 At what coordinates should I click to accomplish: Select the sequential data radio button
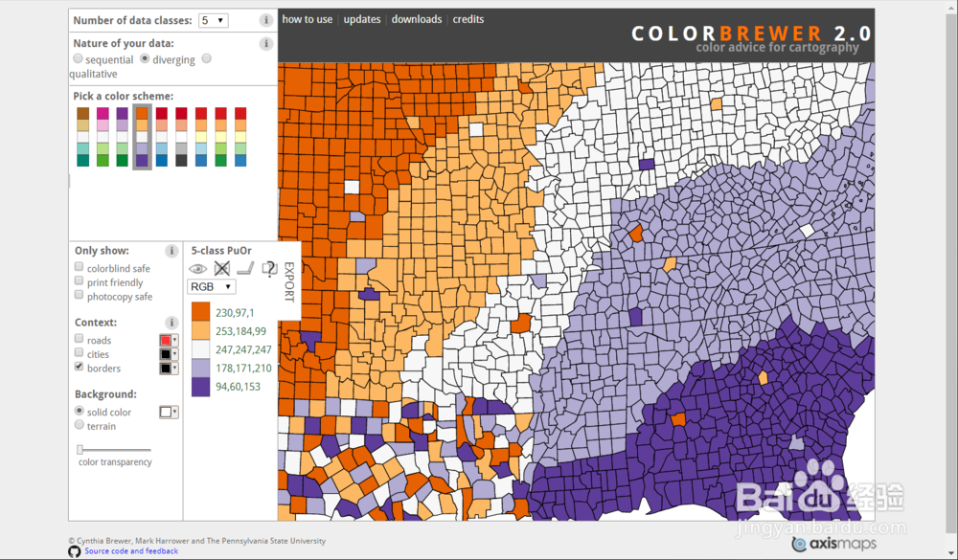(78, 58)
